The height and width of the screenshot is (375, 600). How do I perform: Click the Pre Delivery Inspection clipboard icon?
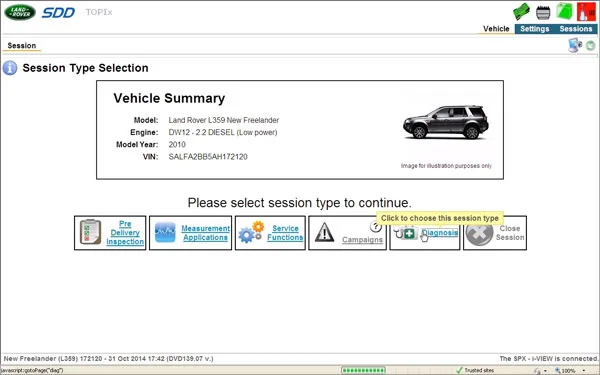click(x=90, y=232)
